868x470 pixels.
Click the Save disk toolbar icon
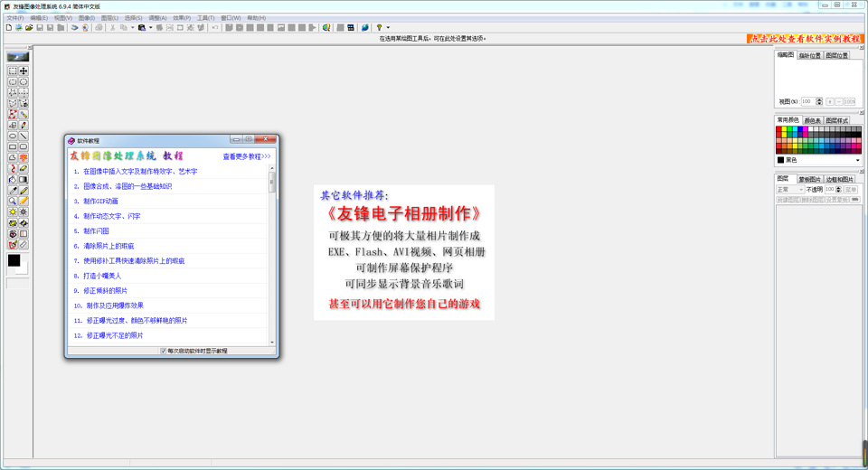click(x=39, y=27)
